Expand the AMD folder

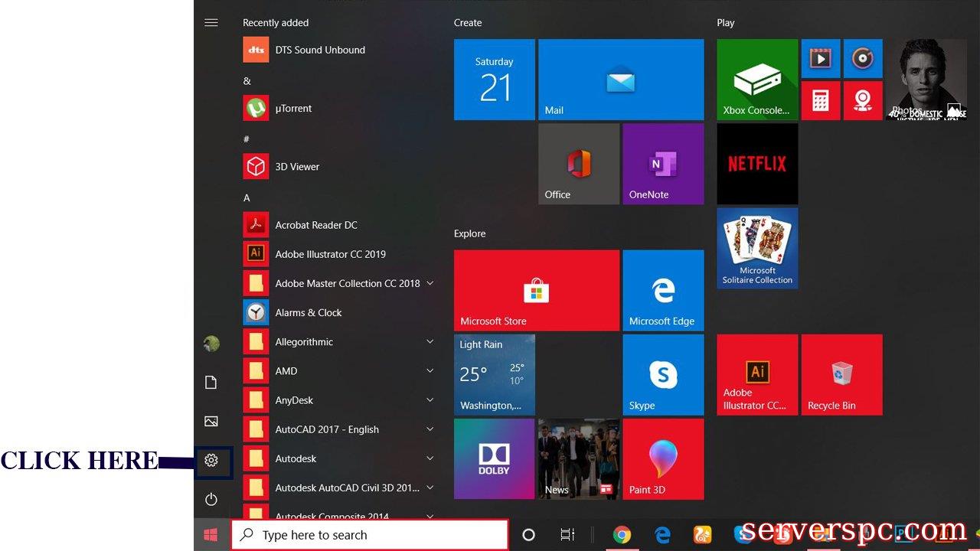tap(430, 371)
